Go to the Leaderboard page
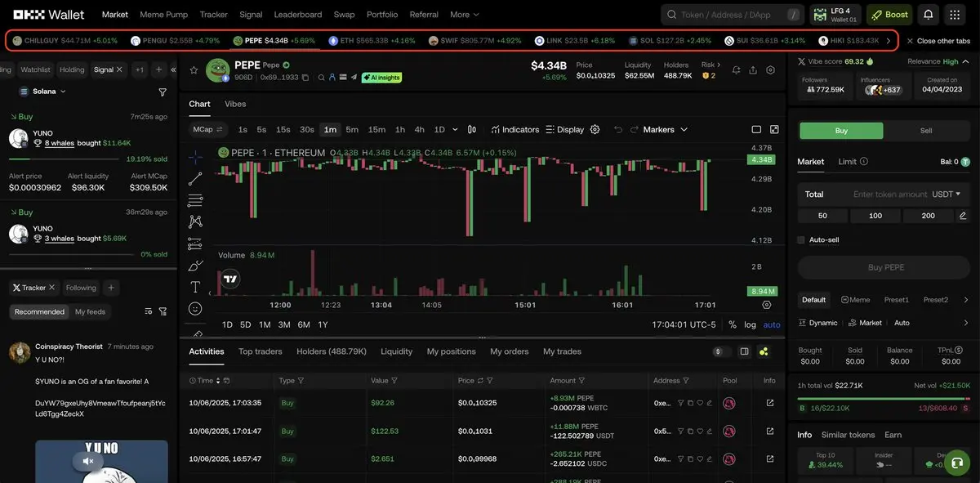980x483 pixels. pos(298,15)
